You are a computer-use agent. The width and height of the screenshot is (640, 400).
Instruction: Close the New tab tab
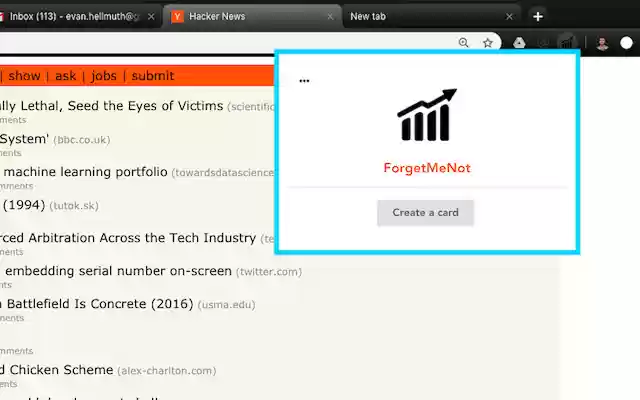click(x=509, y=16)
